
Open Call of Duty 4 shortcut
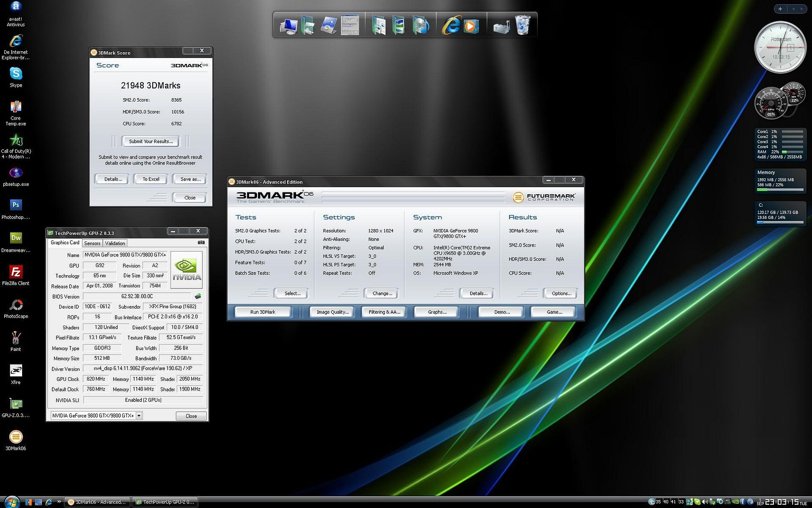click(16, 146)
